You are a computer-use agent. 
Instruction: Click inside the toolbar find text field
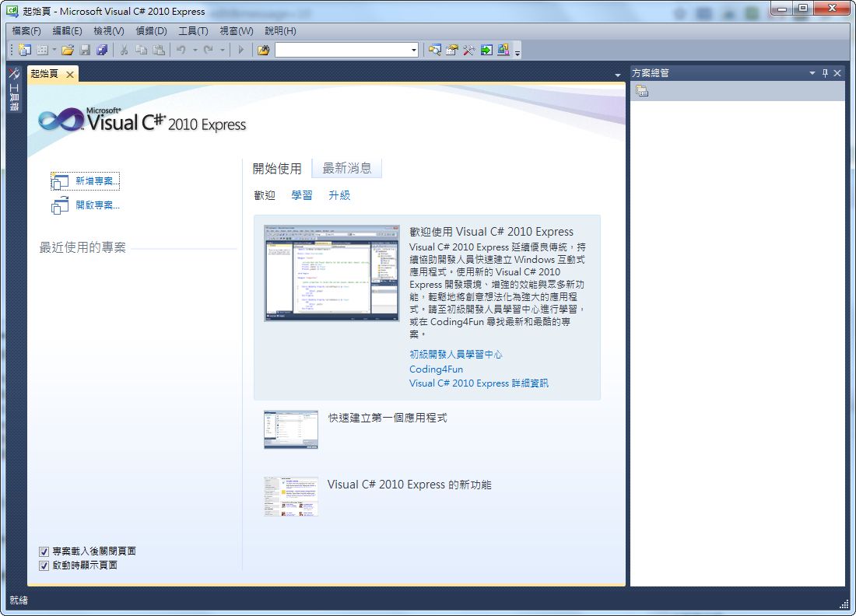pos(342,51)
